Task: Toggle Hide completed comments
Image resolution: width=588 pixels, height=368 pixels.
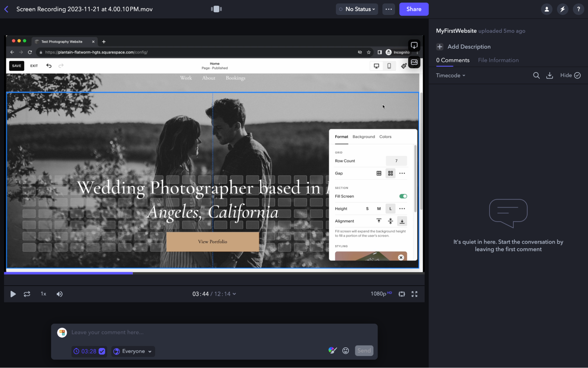Action: (570, 75)
